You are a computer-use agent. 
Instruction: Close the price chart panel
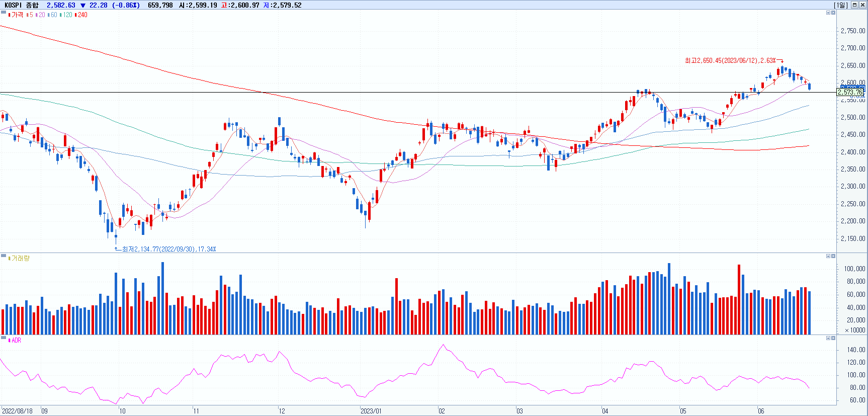pos(833,13)
